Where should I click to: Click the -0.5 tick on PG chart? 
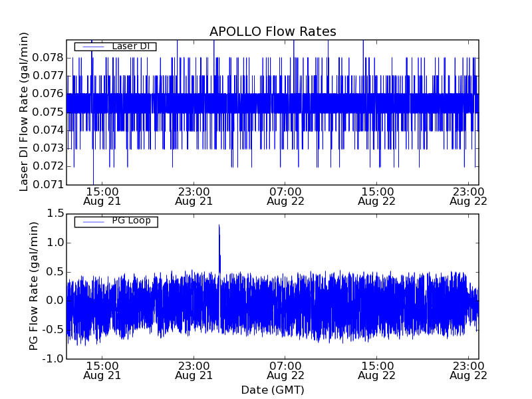(x=53, y=330)
